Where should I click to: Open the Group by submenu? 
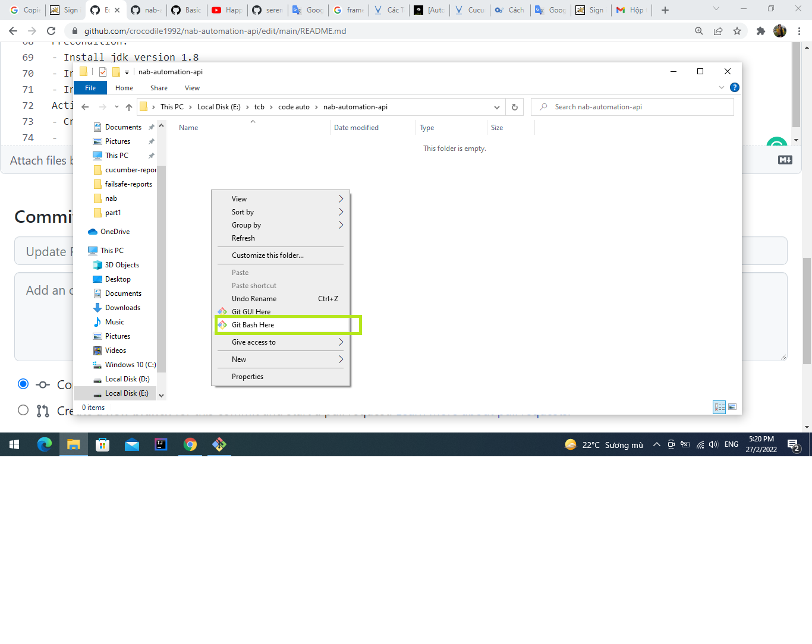click(281, 225)
